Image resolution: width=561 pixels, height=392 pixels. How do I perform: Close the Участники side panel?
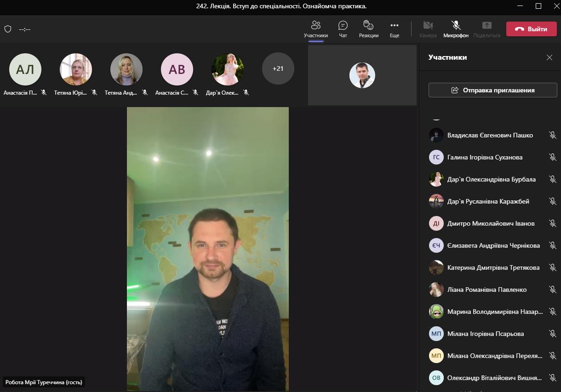[x=549, y=57]
